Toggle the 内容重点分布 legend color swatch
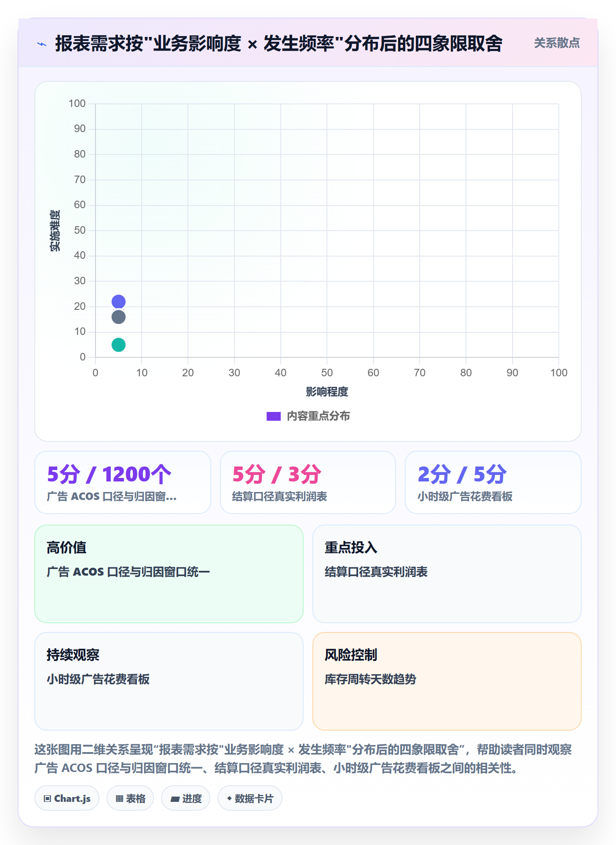 273,416
